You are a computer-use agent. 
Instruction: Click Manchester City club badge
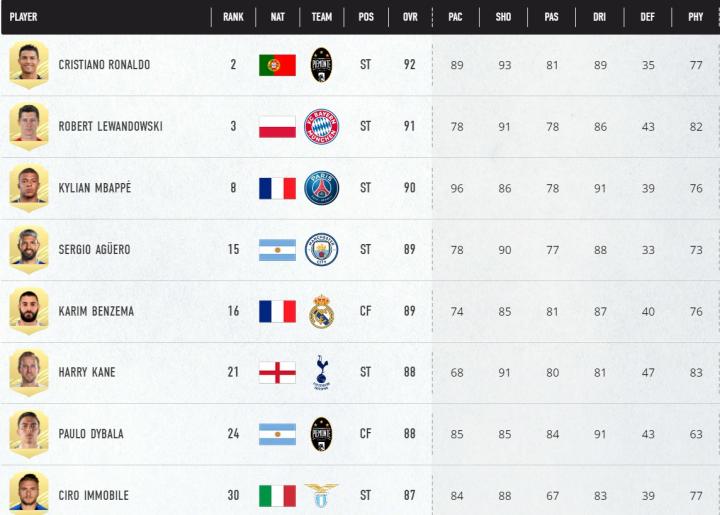322,249
